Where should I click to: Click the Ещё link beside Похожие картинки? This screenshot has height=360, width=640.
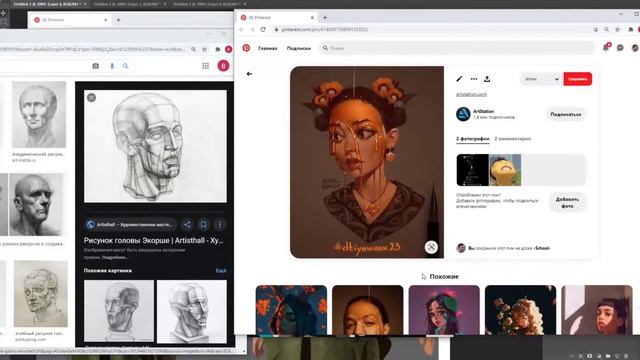tap(221, 271)
